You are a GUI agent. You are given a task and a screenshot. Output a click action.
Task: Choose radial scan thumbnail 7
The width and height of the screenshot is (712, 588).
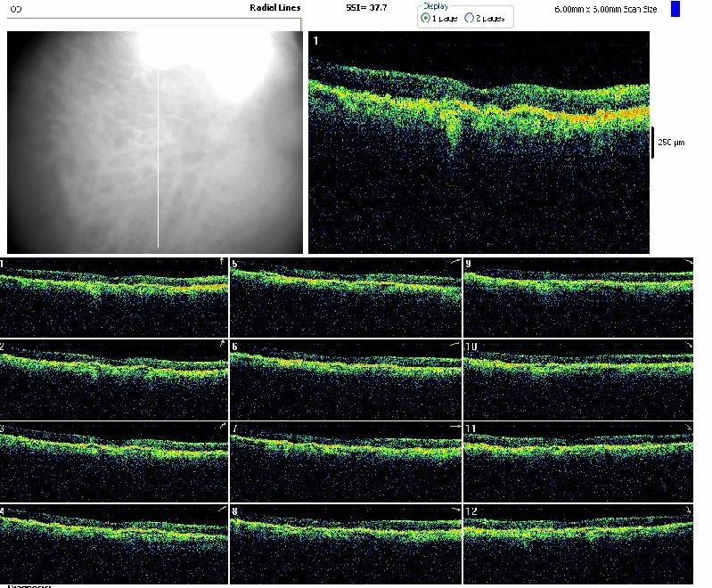point(346,457)
